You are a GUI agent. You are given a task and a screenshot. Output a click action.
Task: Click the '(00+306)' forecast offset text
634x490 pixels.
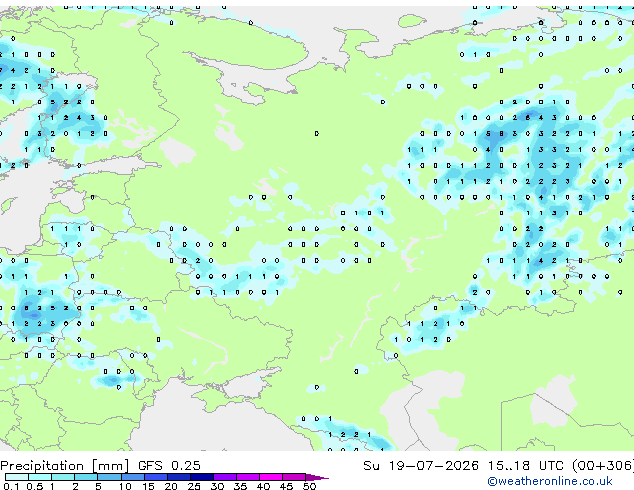pyautogui.click(x=603, y=466)
